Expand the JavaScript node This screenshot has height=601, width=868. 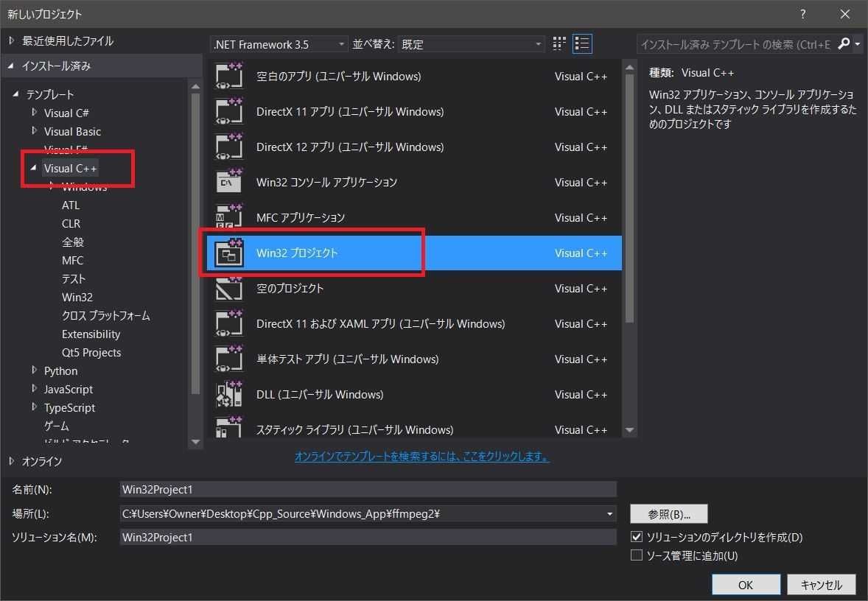tap(35, 389)
